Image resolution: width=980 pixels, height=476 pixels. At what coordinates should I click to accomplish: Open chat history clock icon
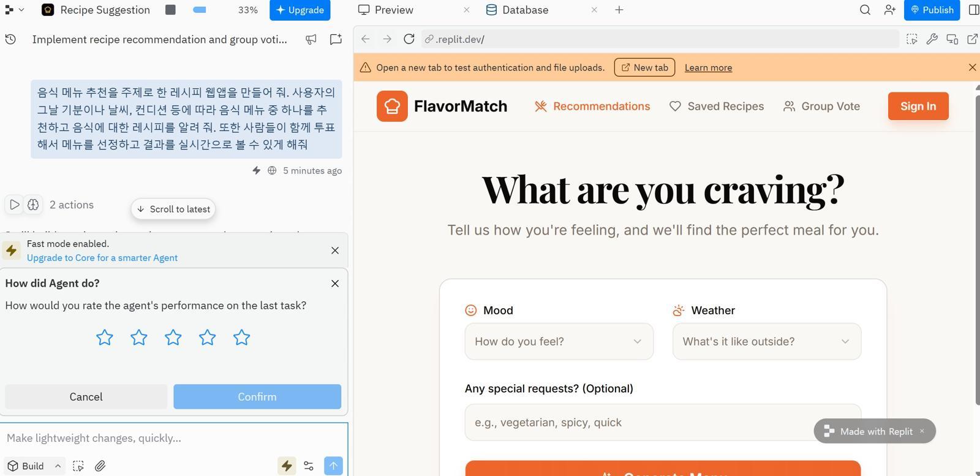tap(10, 39)
